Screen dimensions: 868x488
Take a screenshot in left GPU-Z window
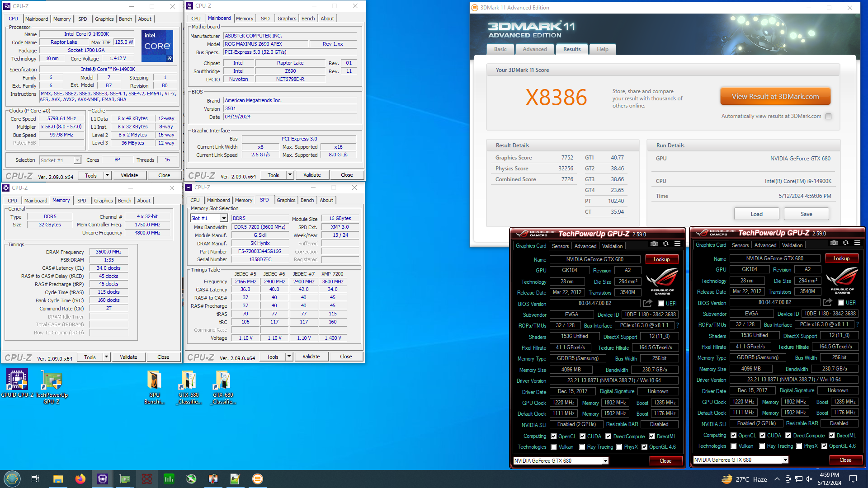click(x=654, y=244)
